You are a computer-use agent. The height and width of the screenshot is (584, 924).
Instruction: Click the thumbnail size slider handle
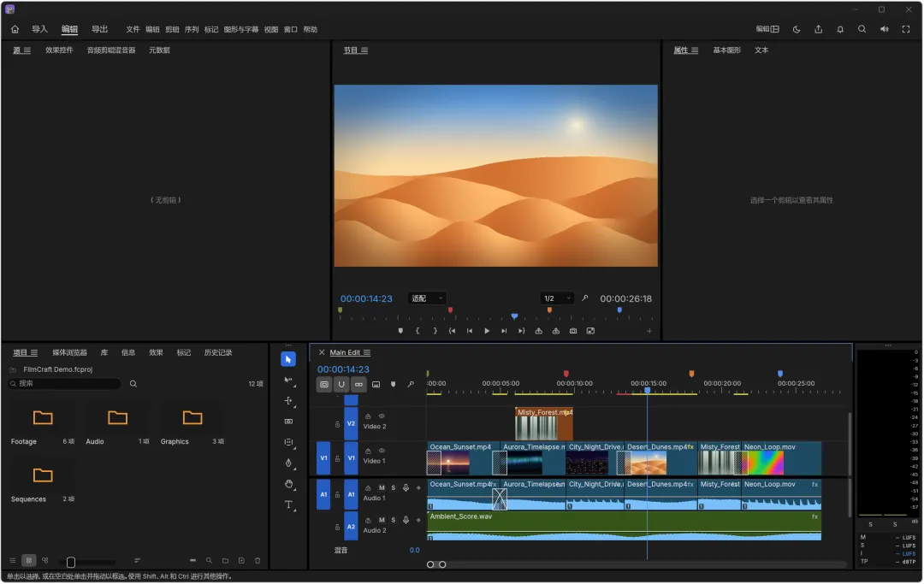tap(71, 563)
